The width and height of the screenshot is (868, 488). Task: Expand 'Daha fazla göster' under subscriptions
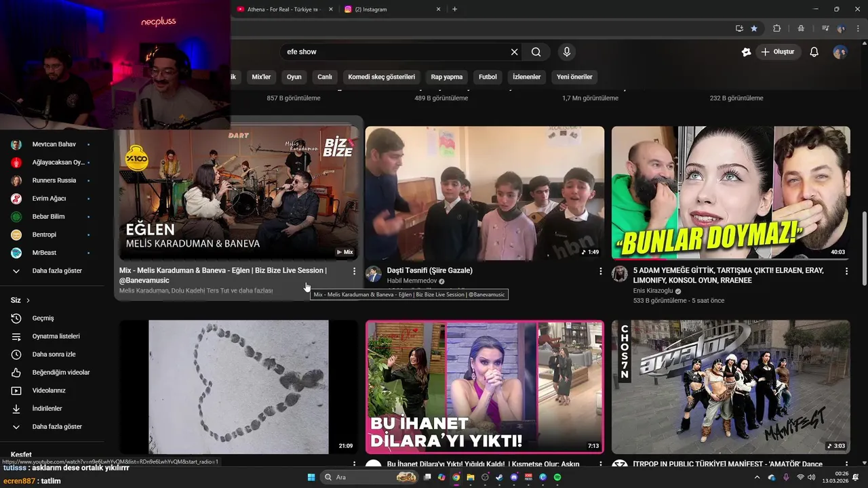point(57,271)
